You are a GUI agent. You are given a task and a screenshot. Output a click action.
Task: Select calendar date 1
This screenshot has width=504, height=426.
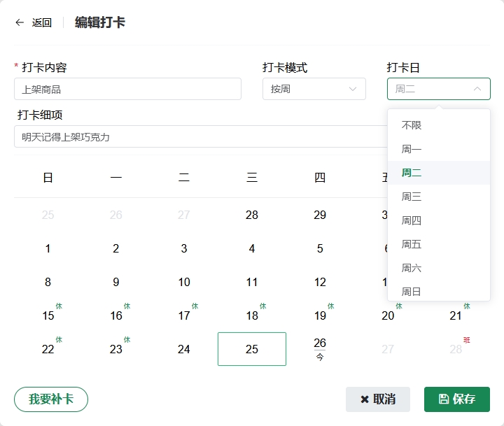[x=48, y=248]
